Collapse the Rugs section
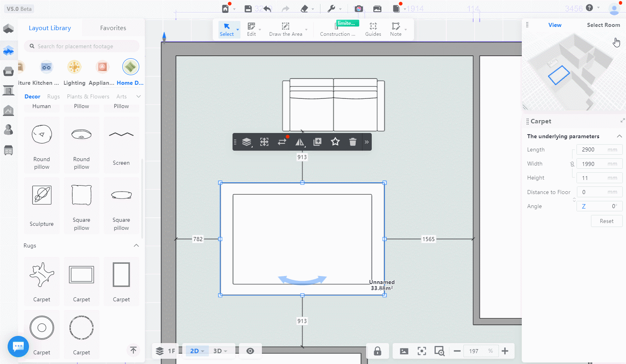The height and width of the screenshot is (364, 626). click(136, 245)
